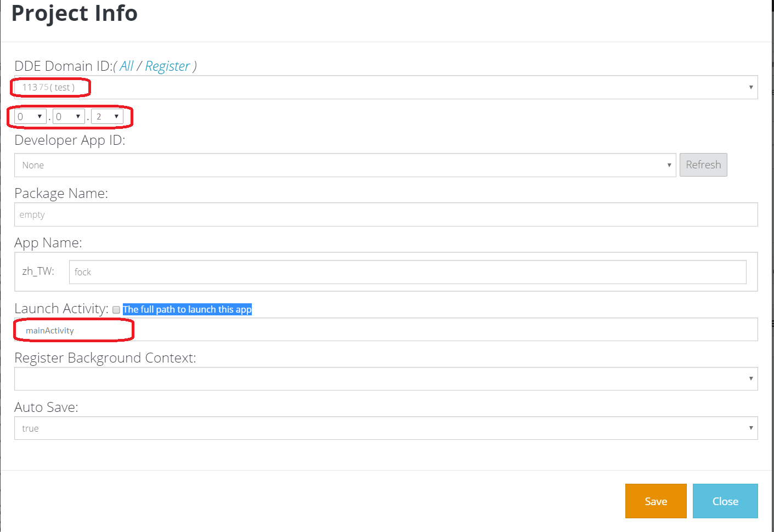Click the Refresh button

[703, 165]
